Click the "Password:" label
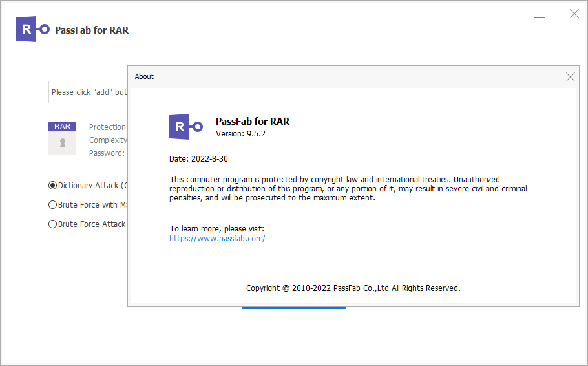The height and width of the screenshot is (366, 588). [x=107, y=153]
